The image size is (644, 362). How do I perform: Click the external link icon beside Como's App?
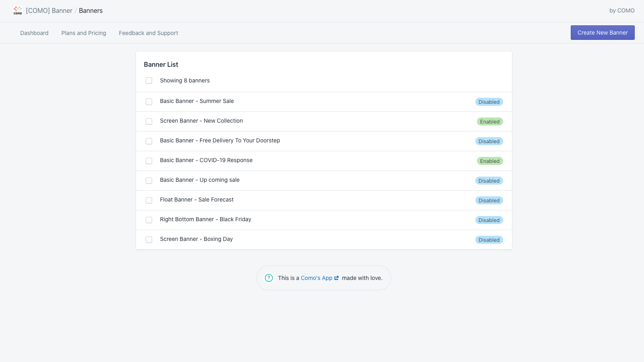pos(336,278)
